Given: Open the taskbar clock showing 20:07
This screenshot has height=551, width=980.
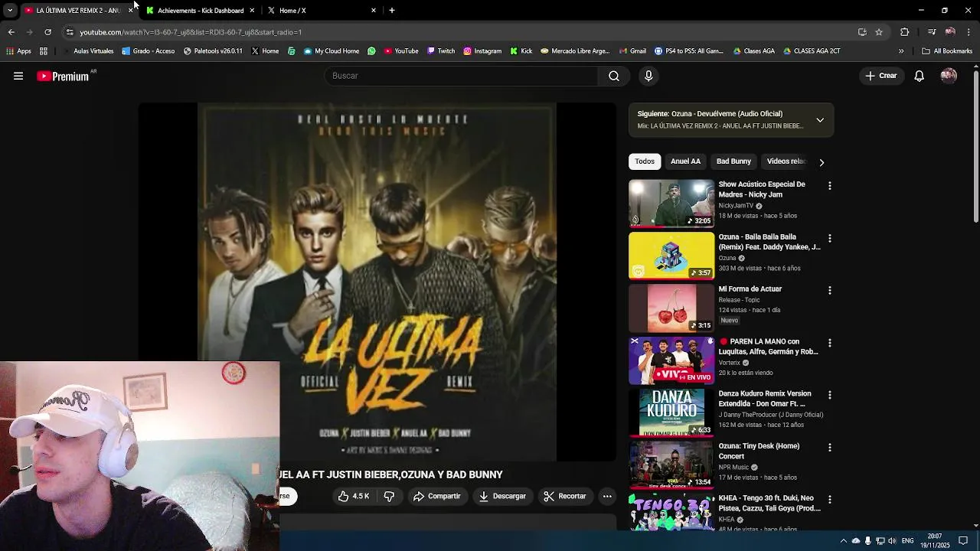Looking at the screenshot, I should 935,541.
